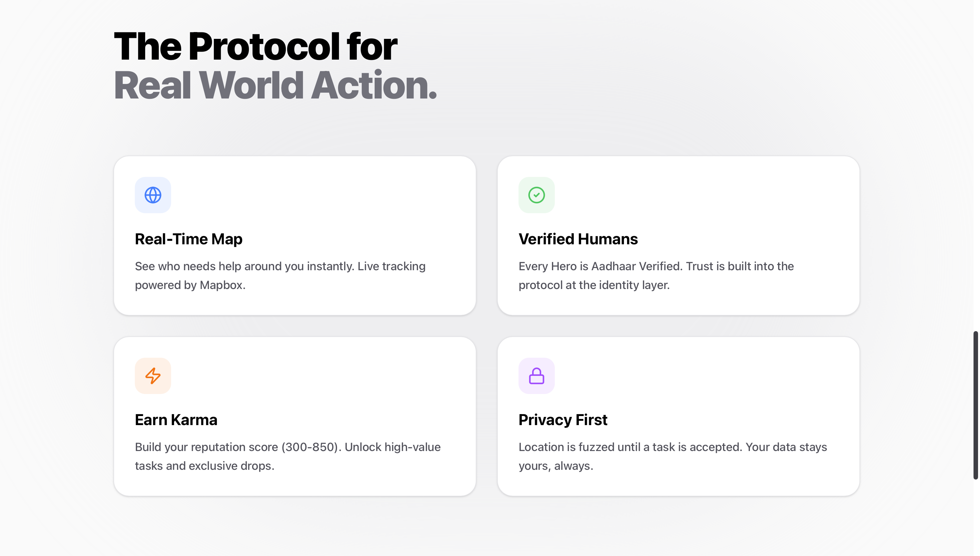The height and width of the screenshot is (556, 980).
Task: Open the Real-Time Map feature card
Action: [295, 236]
